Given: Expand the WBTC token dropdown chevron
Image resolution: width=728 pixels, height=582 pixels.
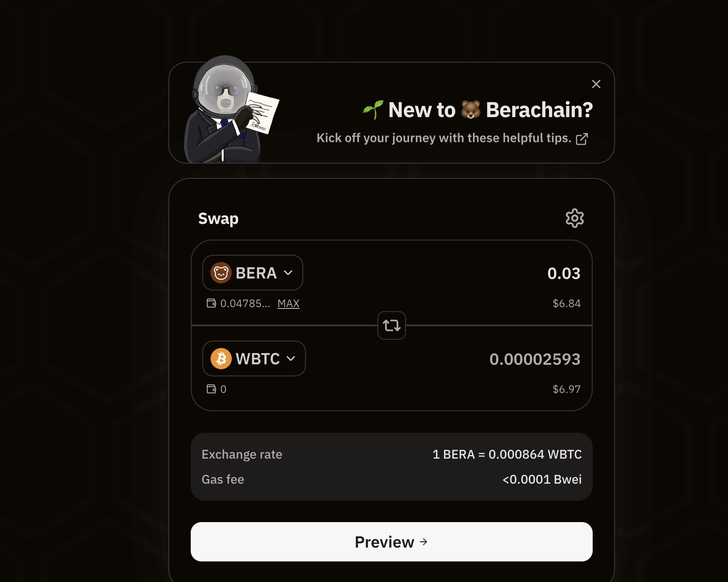Looking at the screenshot, I should coord(291,358).
